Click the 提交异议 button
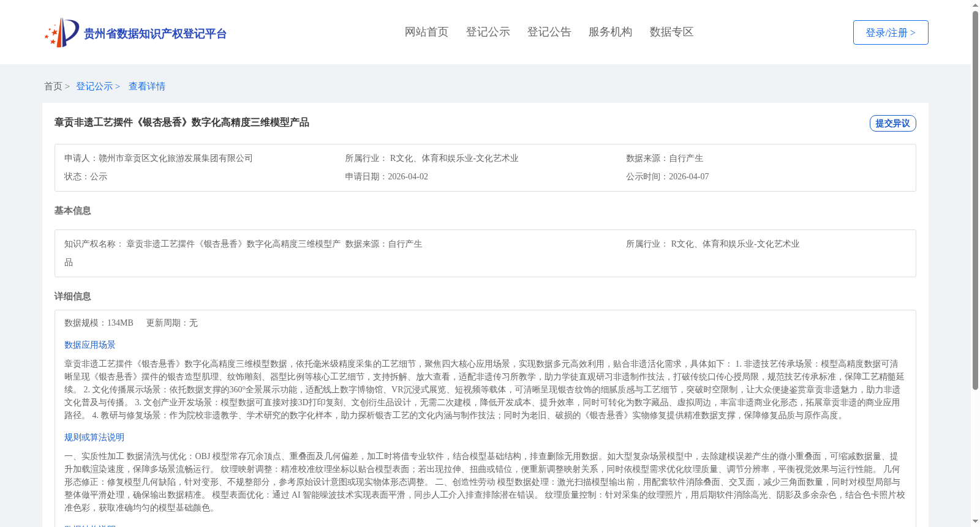This screenshot has width=980, height=527. tap(892, 123)
